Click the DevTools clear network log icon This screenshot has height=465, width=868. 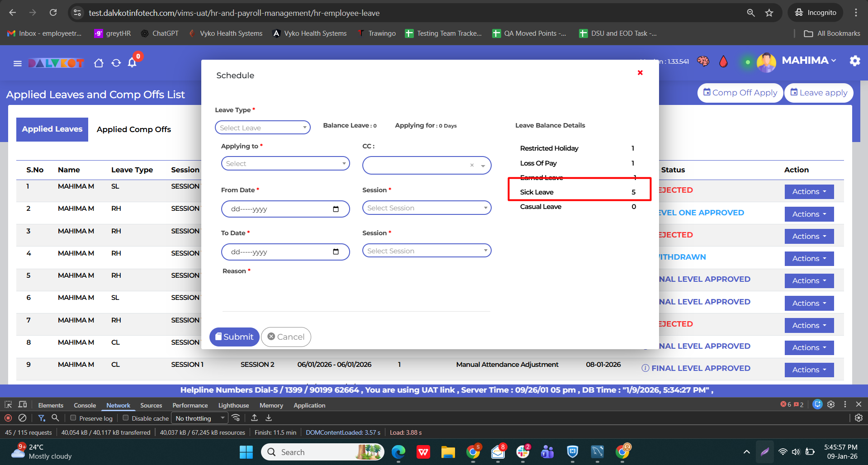pos(22,418)
